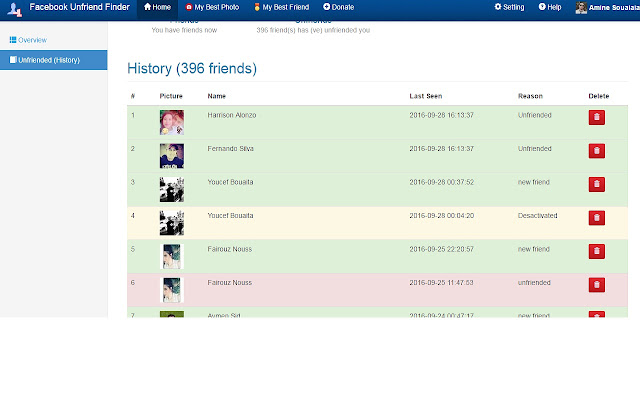Click profile picture in row 3
This screenshot has width=640, height=400.
pos(172,189)
